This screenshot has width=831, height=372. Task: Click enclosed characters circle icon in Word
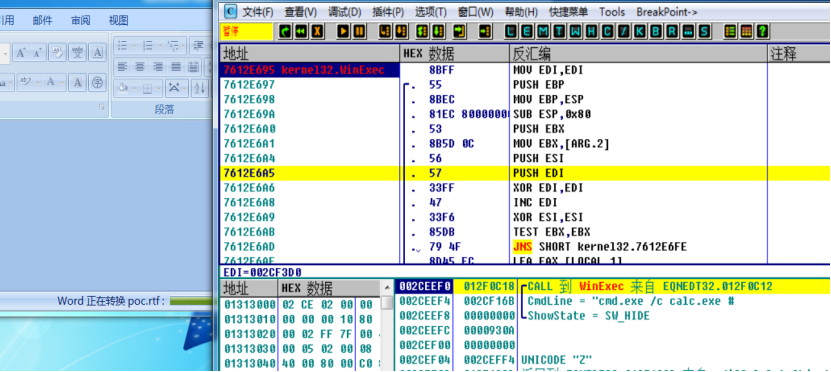coord(98,82)
